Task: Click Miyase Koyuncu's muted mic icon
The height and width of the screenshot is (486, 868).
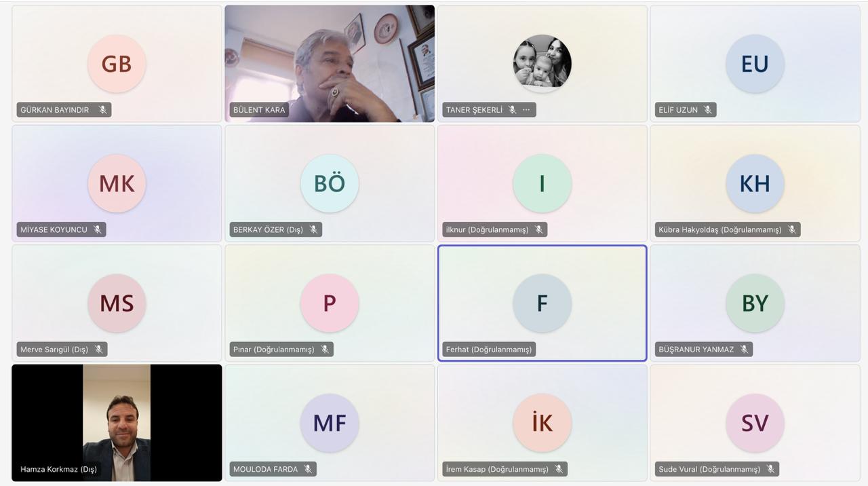Action: pyautogui.click(x=98, y=229)
